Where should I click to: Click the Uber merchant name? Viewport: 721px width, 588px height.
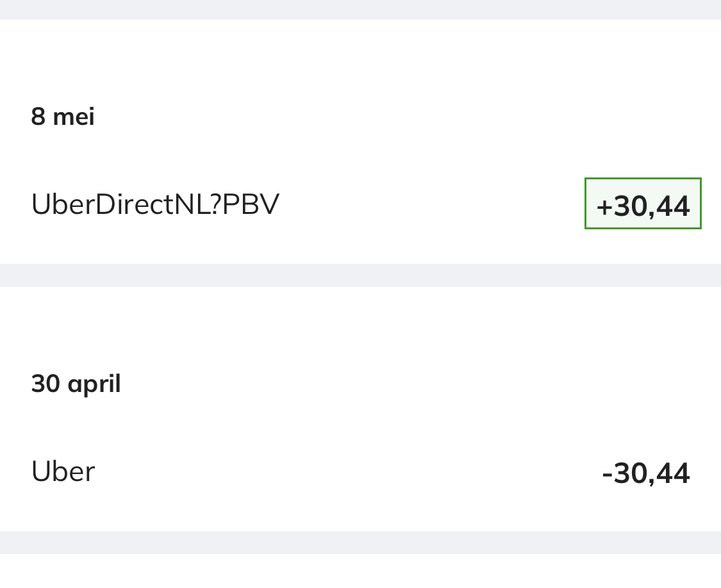(x=63, y=471)
